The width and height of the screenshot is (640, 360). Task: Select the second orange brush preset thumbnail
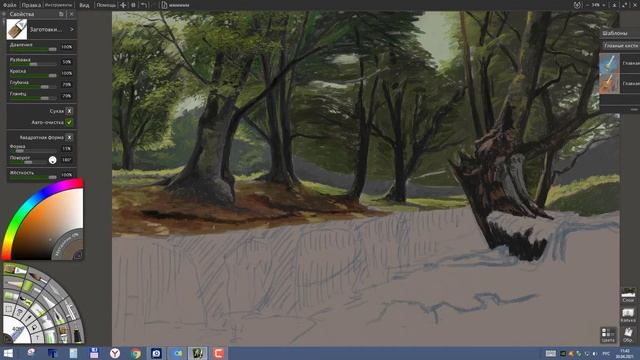pyautogui.click(x=609, y=84)
